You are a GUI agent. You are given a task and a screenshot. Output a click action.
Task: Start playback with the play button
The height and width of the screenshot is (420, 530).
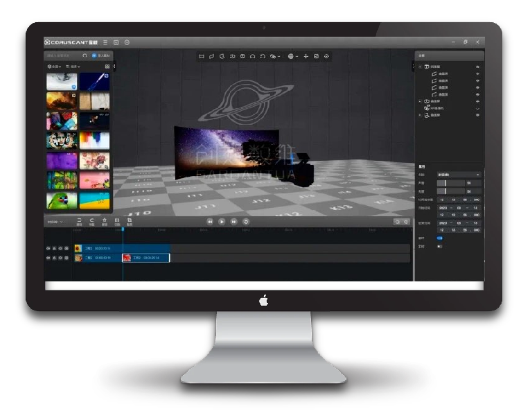(x=222, y=222)
